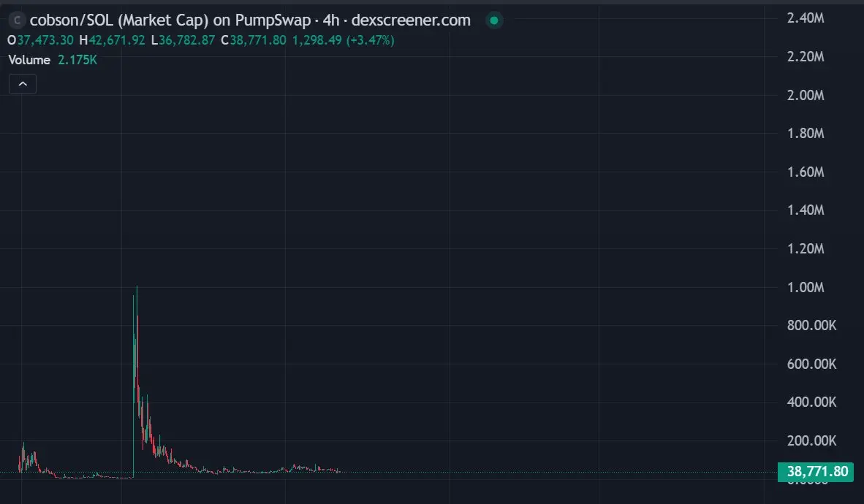Click the 200.00K price axis label
This screenshot has height=504, width=864.
point(811,440)
